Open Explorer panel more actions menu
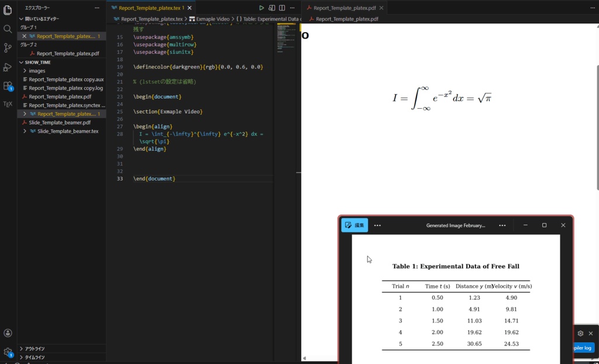 97,8
